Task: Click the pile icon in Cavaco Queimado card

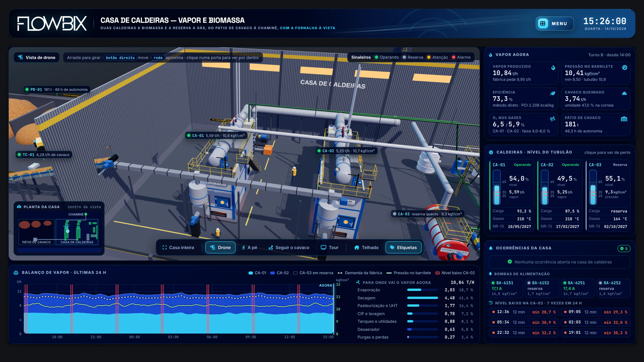Action: [x=624, y=93]
